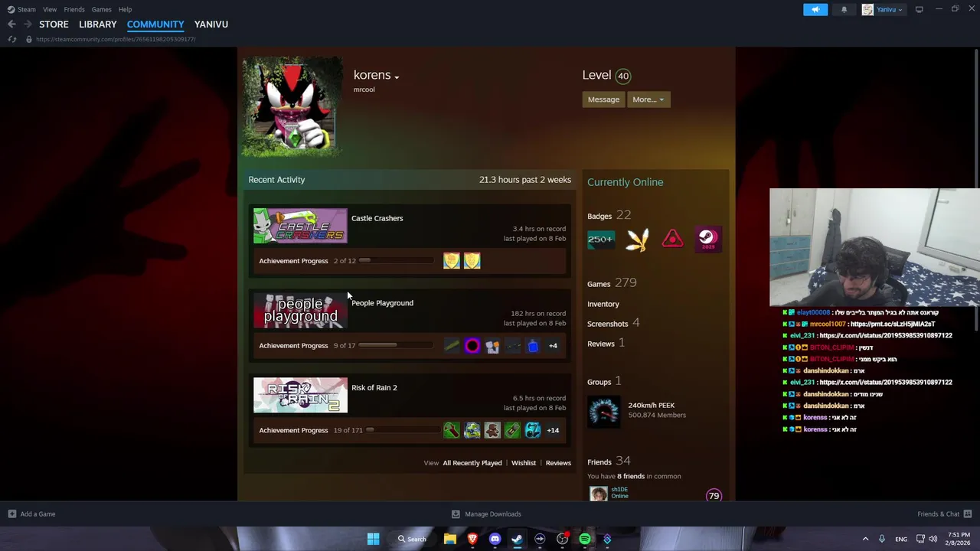Go back using the navigation back arrow
This screenshot has width=980, height=551.
[11, 24]
